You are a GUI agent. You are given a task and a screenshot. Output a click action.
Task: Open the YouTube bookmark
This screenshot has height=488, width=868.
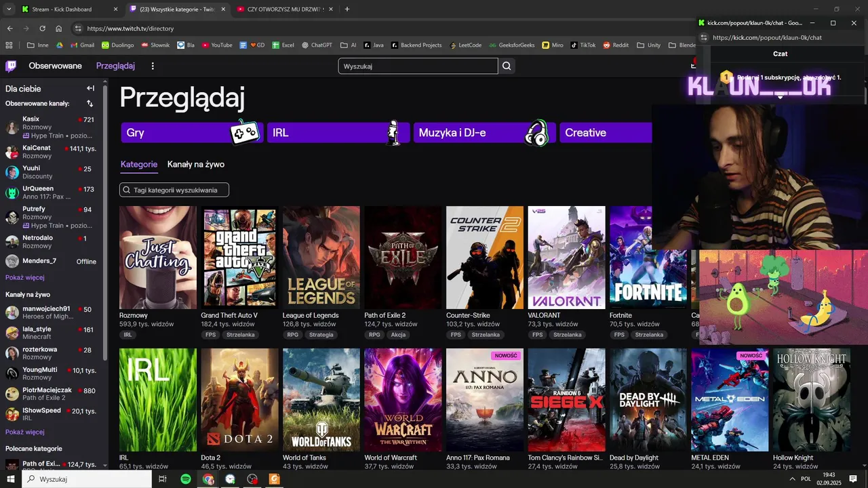(217, 45)
